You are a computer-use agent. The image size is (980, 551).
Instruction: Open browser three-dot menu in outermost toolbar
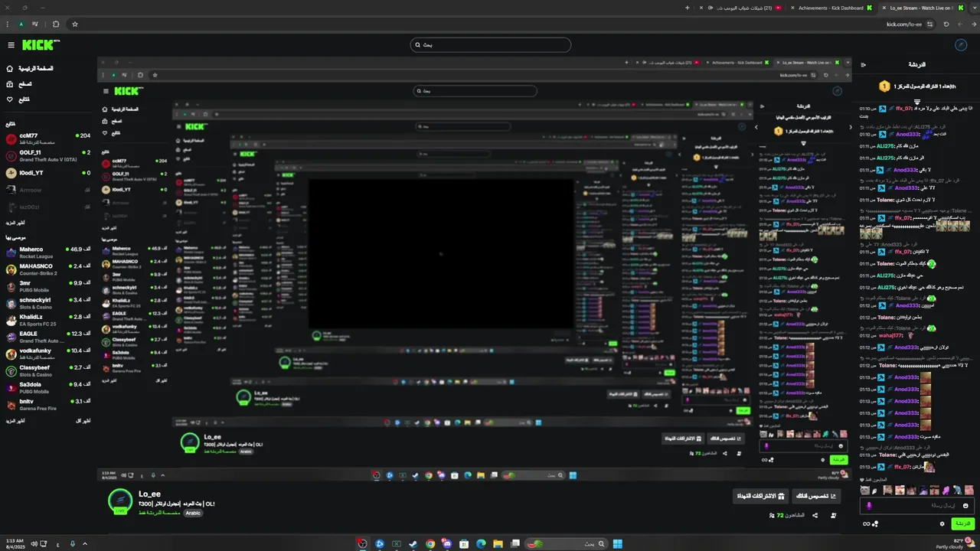[x=8, y=24]
